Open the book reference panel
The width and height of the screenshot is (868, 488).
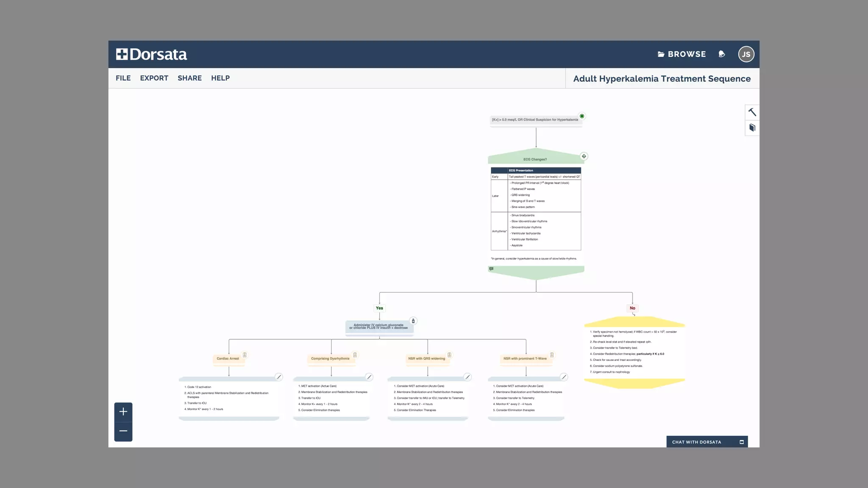pyautogui.click(x=752, y=128)
